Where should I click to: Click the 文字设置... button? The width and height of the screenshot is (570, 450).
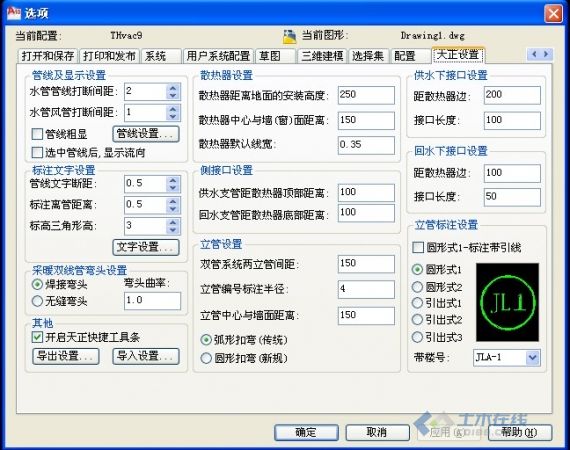(146, 247)
